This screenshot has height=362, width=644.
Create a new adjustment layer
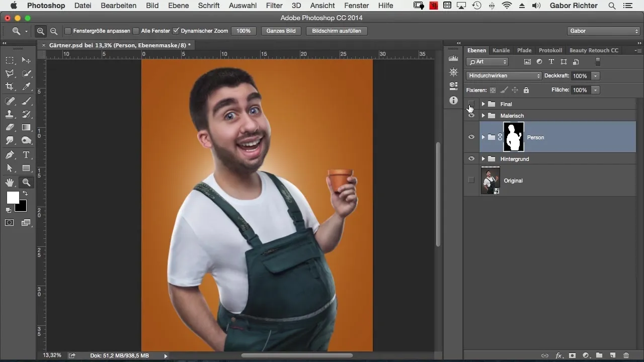pyautogui.click(x=586, y=355)
